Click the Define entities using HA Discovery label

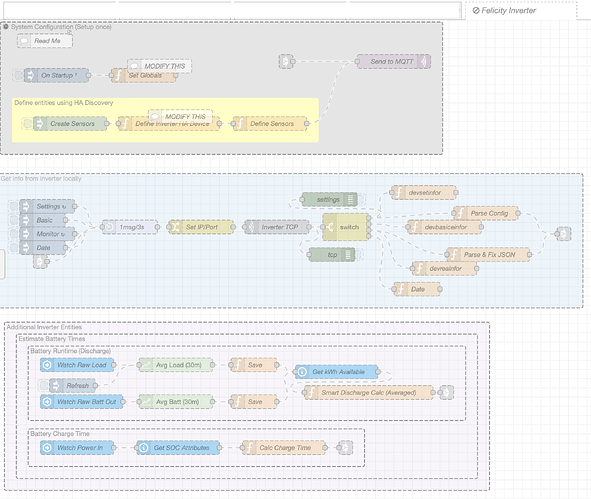click(64, 103)
